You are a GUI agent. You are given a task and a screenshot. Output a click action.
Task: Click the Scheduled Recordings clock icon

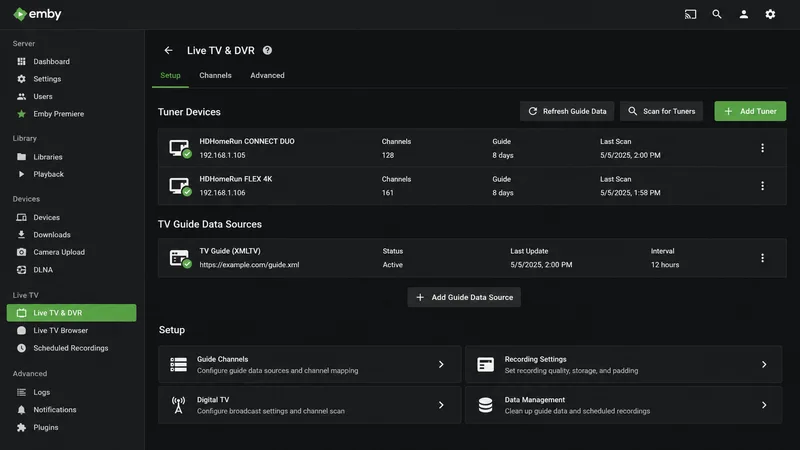point(21,348)
